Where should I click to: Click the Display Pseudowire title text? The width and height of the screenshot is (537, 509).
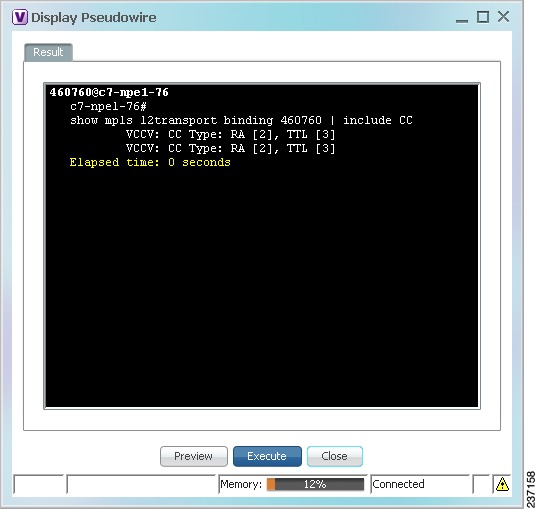(93, 17)
